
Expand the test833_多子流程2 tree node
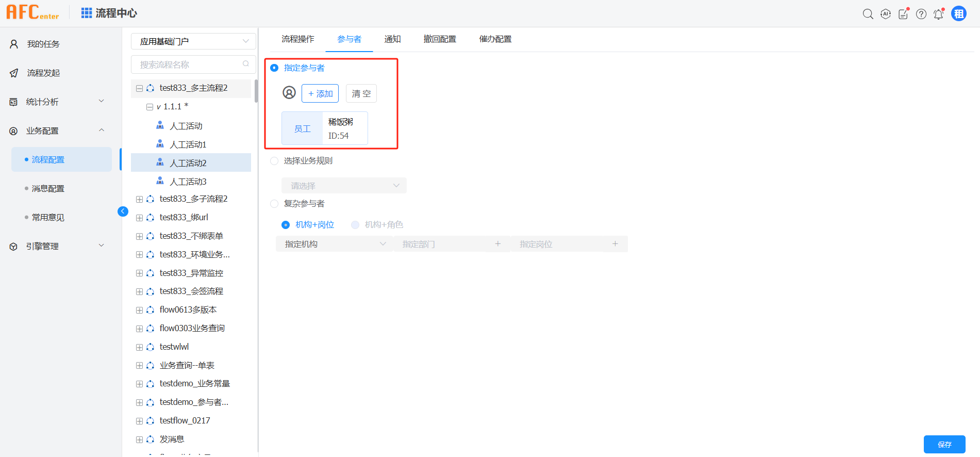pos(139,199)
